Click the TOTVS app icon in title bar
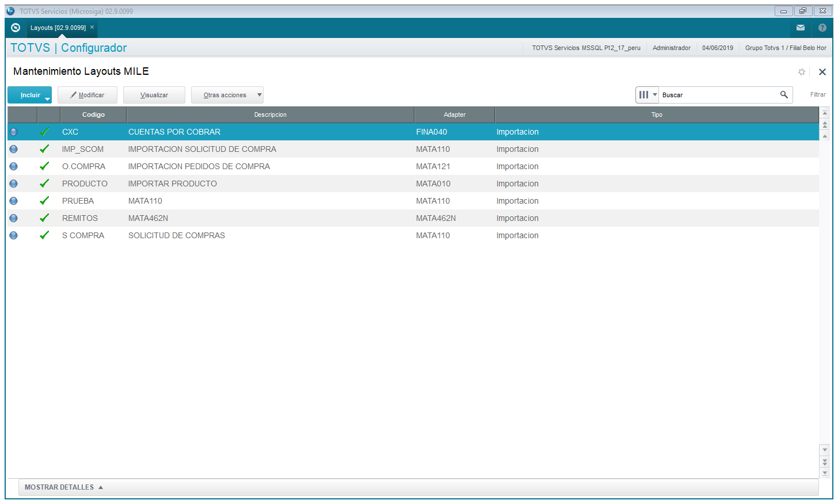This screenshot has width=838, height=504. pyautogui.click(x=10, y=11)
